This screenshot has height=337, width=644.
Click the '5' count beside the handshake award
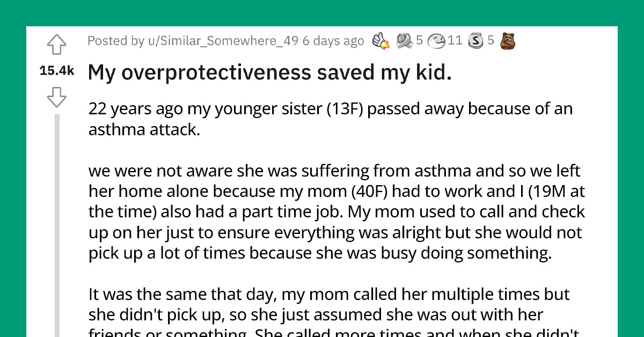(419, 41)
